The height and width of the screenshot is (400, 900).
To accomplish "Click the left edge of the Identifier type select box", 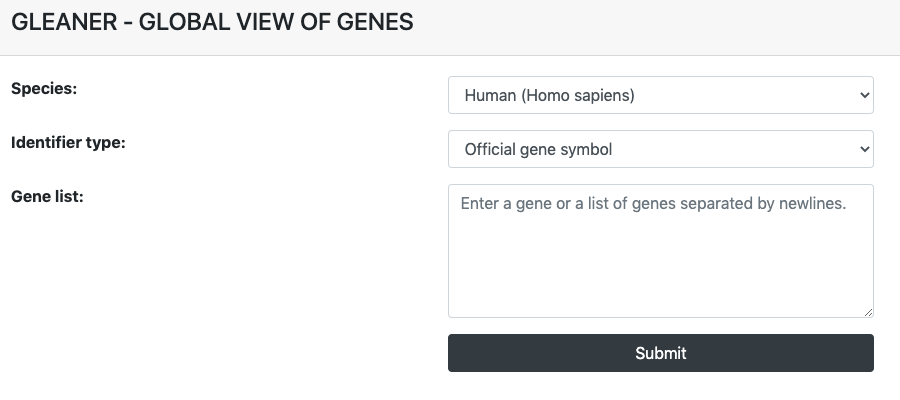I will click(453, 149).
